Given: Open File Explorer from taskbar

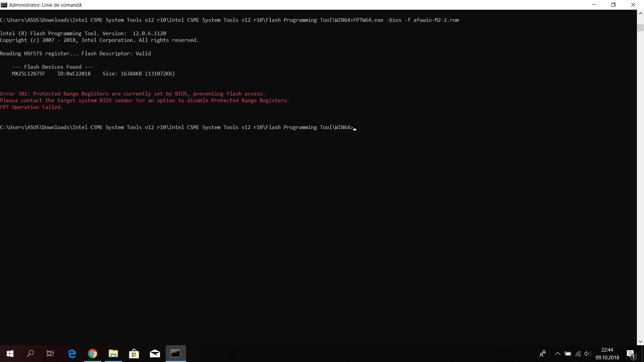Looking at the screenshot, I should tap(113, 353).
